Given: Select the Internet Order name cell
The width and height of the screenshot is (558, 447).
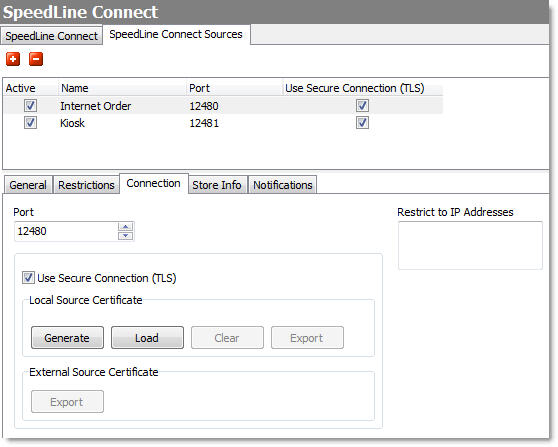Looking at the screenshot, I should click(x=96, y=106).
